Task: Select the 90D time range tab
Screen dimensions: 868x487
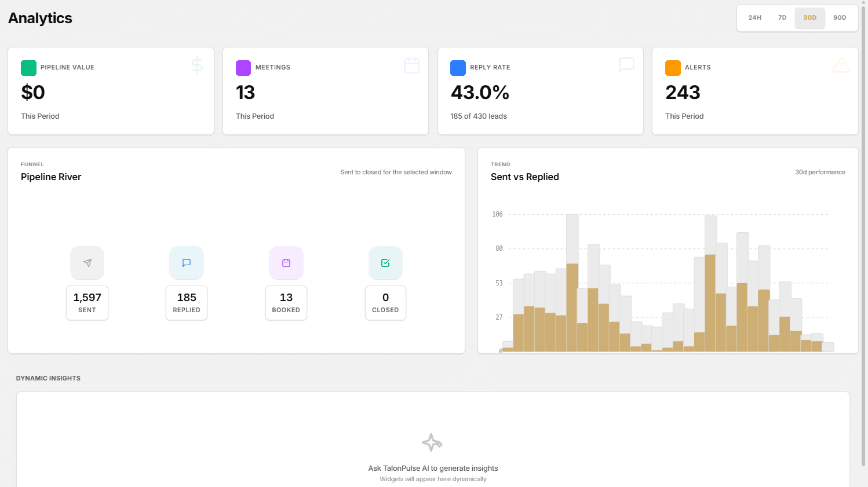Action: coord(840,18)
